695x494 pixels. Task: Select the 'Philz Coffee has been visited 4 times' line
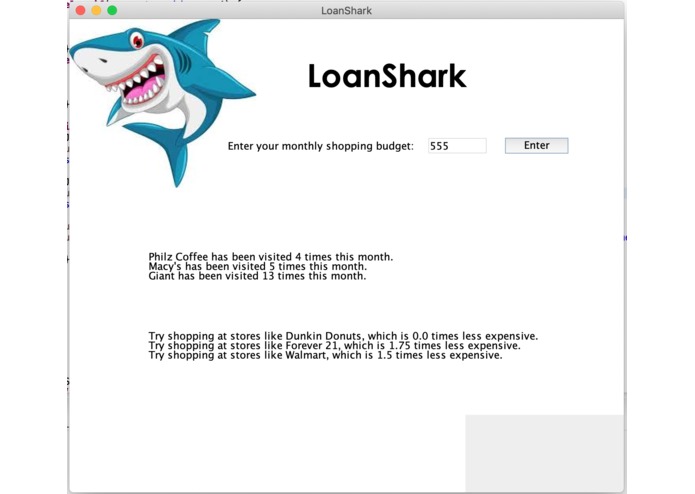(x=271, y=257)
